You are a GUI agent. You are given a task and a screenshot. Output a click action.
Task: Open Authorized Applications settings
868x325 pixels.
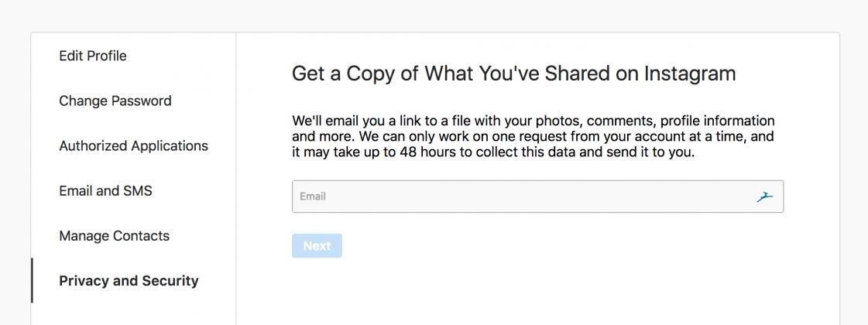pos(133,145)
